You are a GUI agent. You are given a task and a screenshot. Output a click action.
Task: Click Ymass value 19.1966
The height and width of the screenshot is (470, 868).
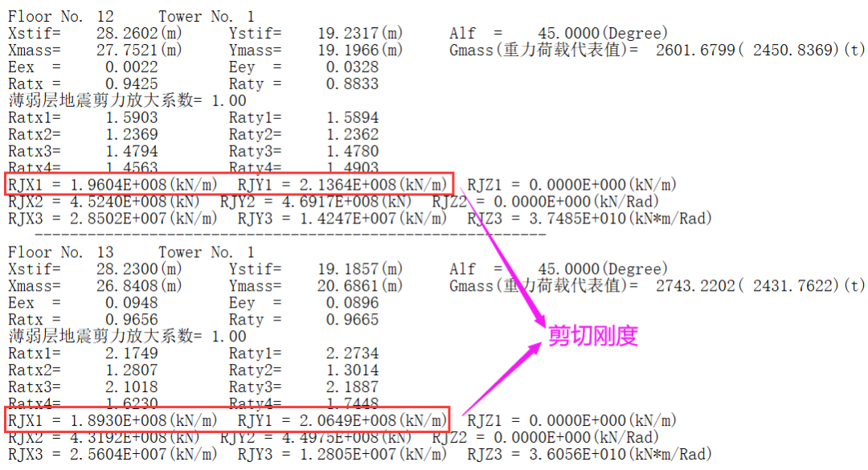coord(348,51)
